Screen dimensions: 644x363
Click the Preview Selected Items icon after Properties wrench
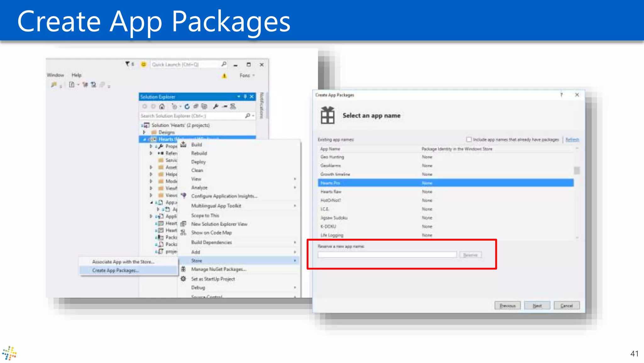[224, 106]
